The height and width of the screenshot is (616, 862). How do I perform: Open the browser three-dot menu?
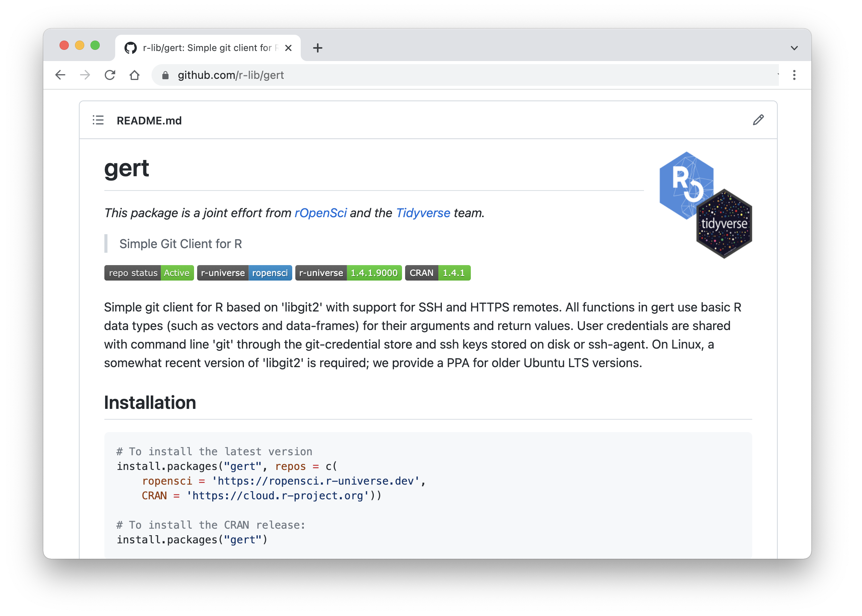coord(795,75)
